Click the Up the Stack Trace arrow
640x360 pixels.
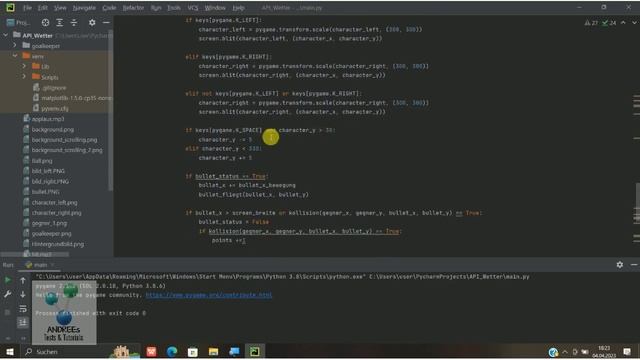pos(23,280)
